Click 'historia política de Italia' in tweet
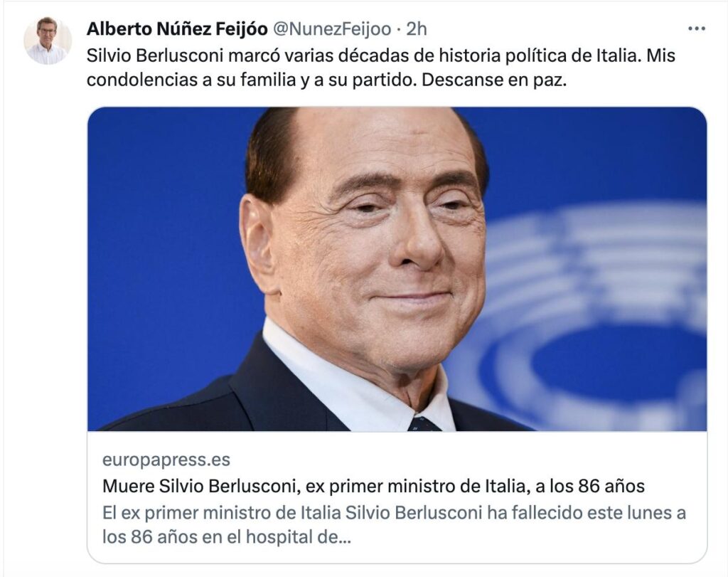 [x=535, y=55]
